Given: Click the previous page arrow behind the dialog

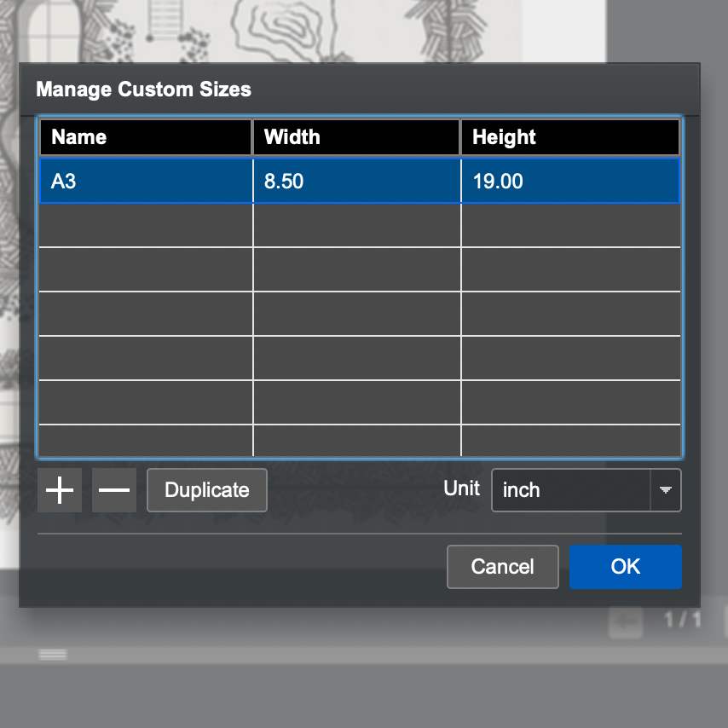Looking at the screenshot, I should coord(626,624).
